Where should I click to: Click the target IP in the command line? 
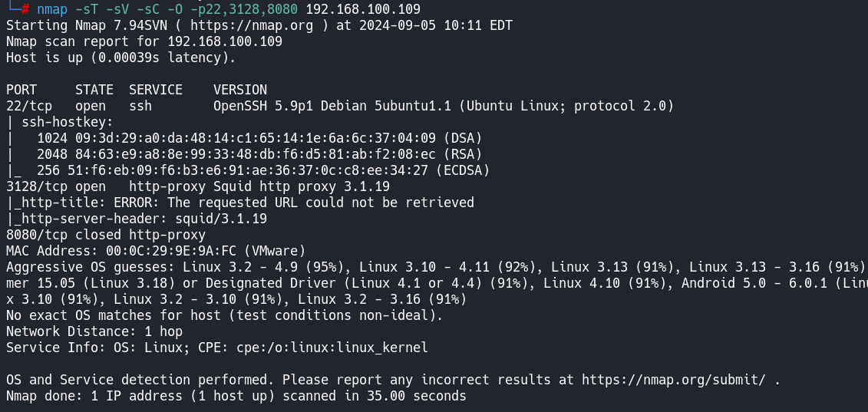pyautogui.click(x=362, y=9)
